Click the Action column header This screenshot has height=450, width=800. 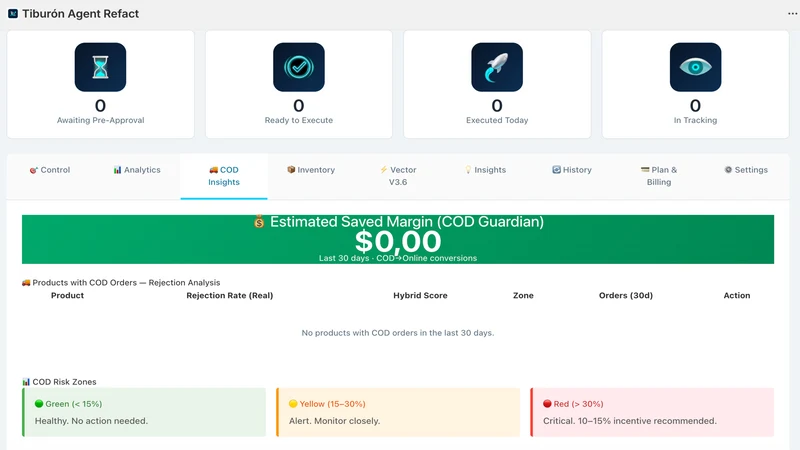coord(737,295)
